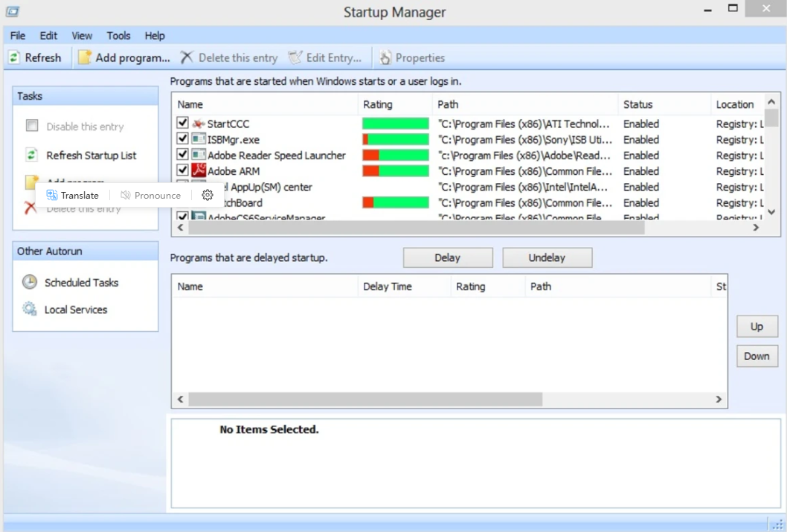Uncheck the Adobe ARM startup checkbox

(182, 170)
